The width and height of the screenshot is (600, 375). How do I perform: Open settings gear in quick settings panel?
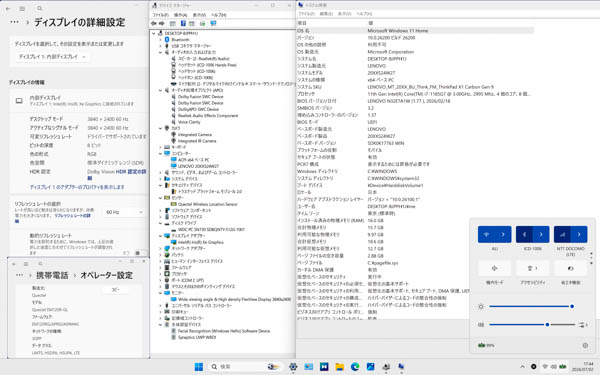tap(585, 345)
